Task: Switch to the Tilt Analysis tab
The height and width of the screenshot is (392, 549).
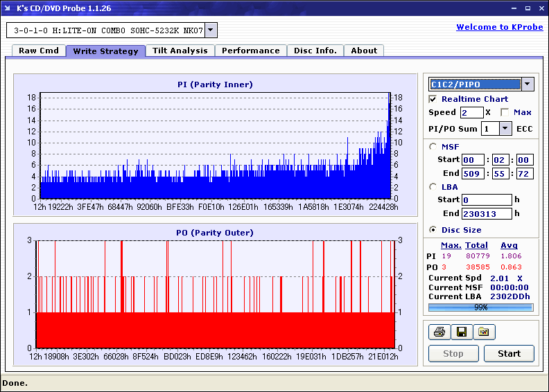Action: 180,51
